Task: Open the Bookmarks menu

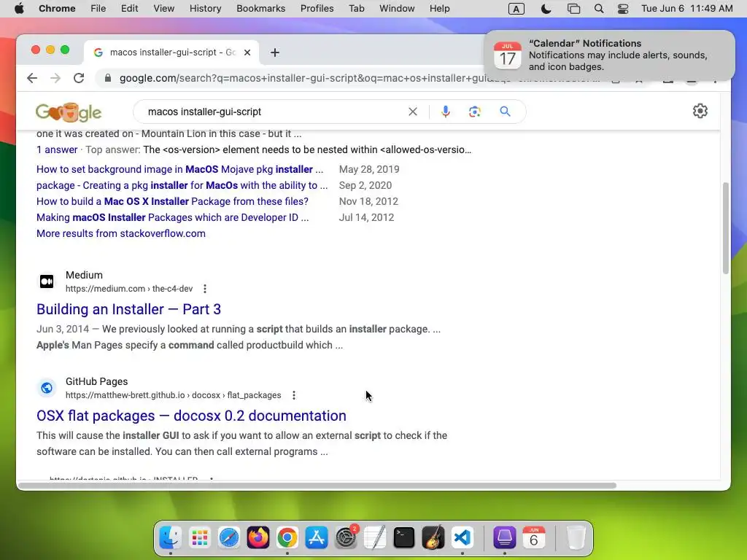Action: 260,9
